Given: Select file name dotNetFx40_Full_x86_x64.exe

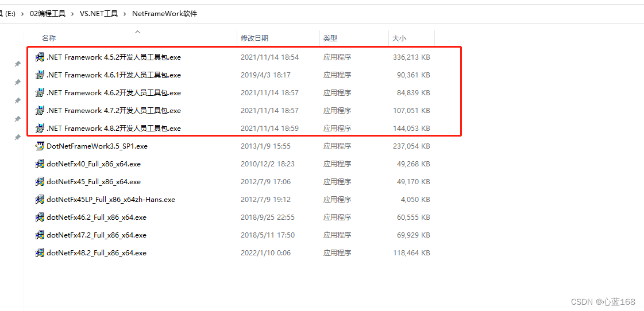Looking at the screenshot, I should click(94, 164).
